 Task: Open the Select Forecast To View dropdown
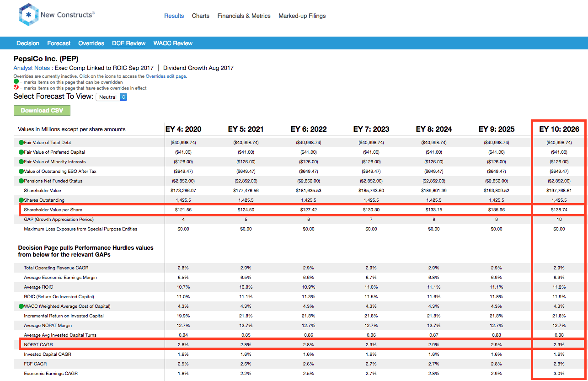[111, 97]
